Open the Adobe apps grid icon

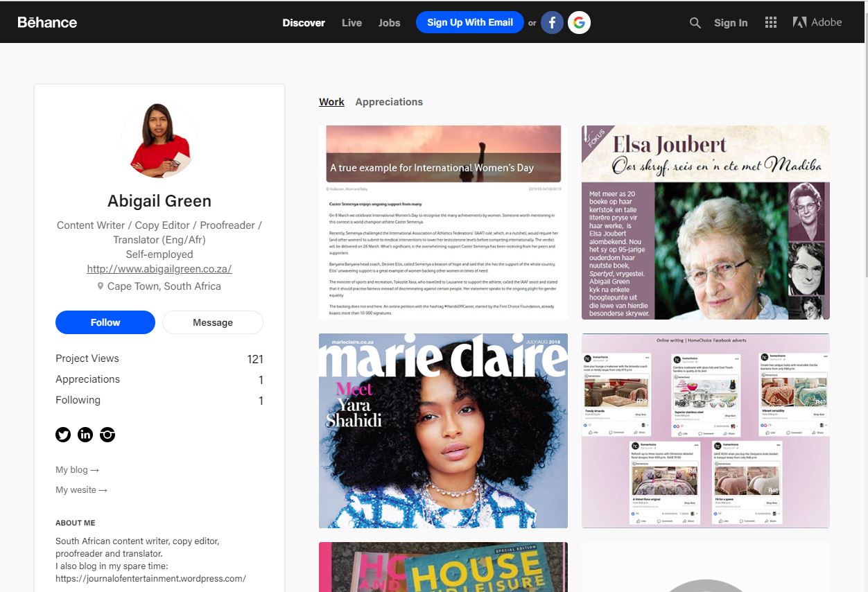[x=770, y=23]
